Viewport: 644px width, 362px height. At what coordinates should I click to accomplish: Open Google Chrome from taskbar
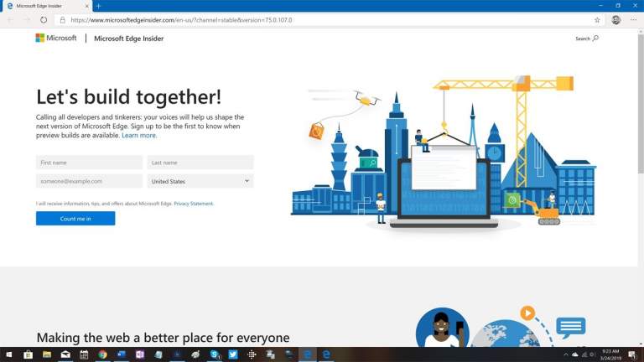coord(102,354)
